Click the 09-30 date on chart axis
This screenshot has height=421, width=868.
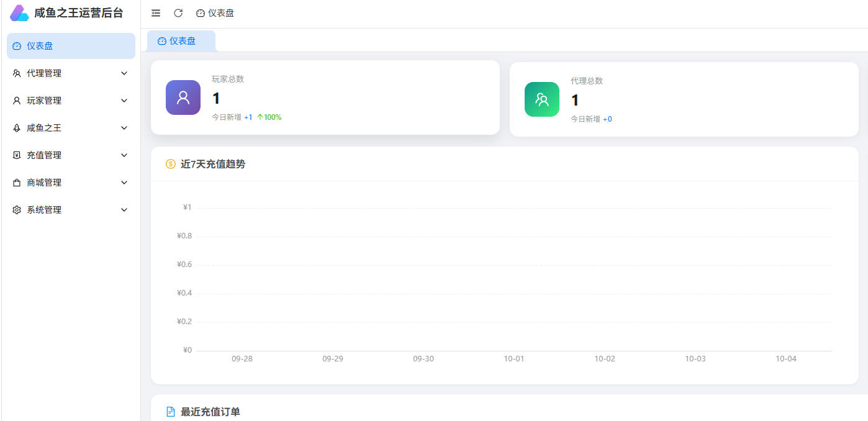tap(423, 359)
